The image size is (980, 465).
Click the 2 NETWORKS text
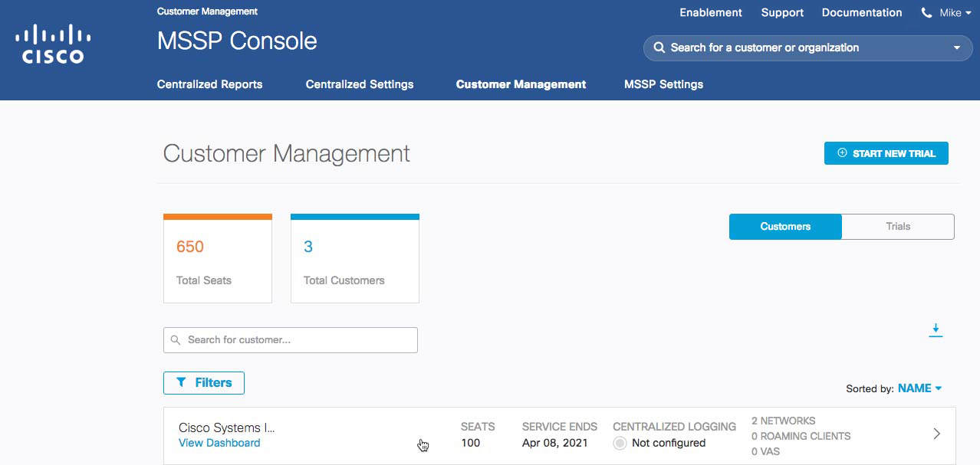click(x=784, y=421)
